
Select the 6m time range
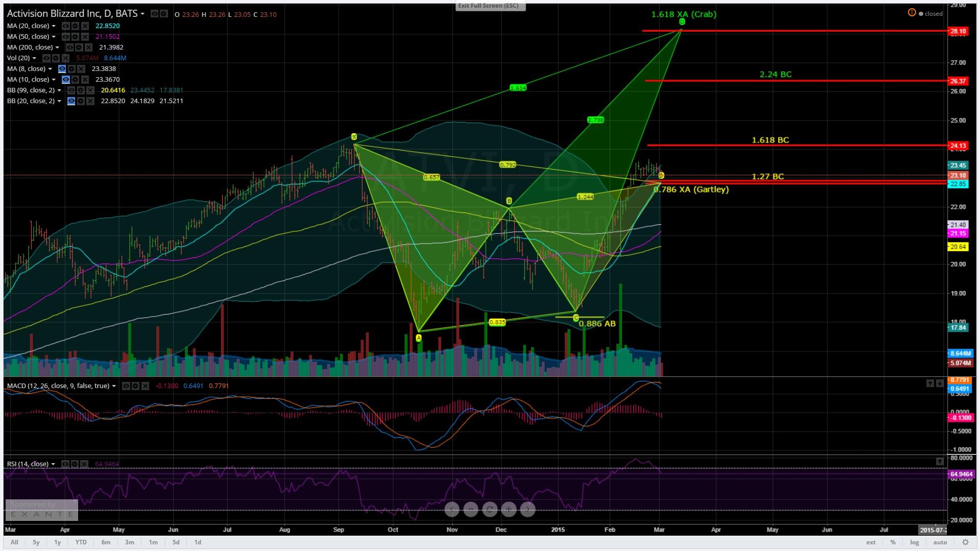pyautogui.click(x=106, y=542)
